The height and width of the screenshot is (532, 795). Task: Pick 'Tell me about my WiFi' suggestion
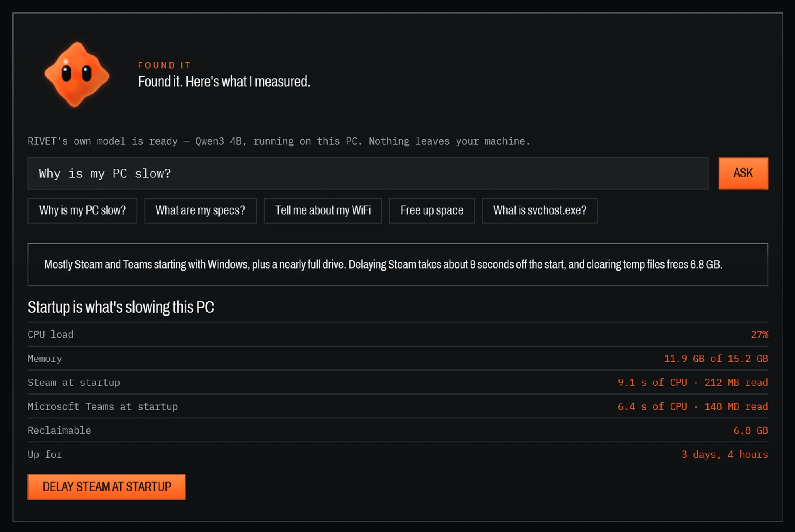pos(323,210)
